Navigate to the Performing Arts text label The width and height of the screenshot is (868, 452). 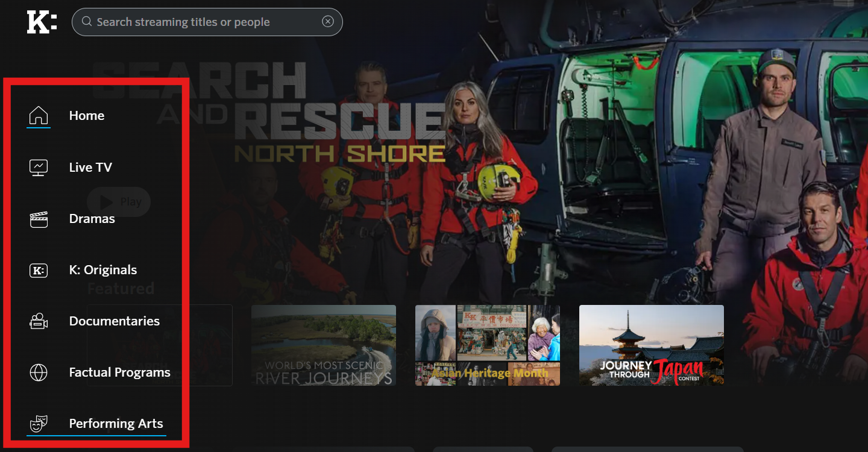pyautogui.click(x=116, y=424)
